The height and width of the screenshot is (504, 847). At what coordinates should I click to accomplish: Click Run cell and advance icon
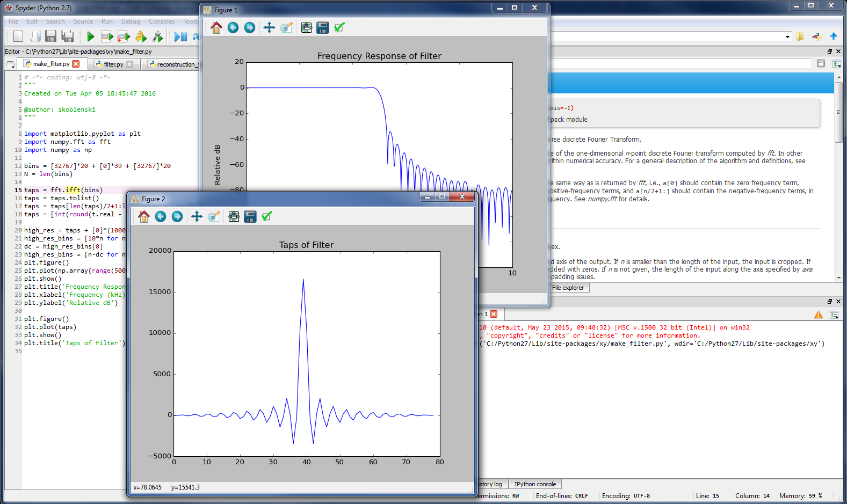coord(124,36)
